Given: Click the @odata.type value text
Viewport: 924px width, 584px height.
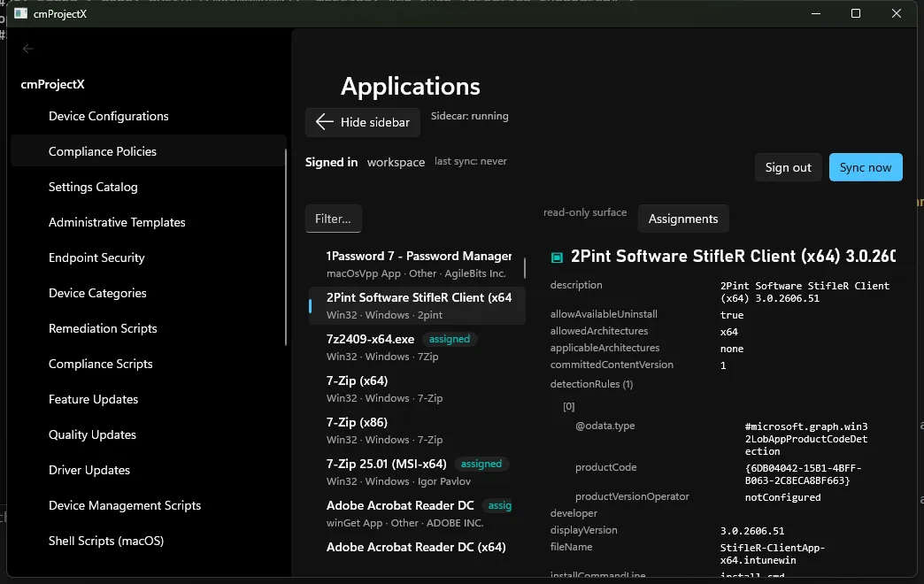Looking at the screenshot, I should 806,439.
